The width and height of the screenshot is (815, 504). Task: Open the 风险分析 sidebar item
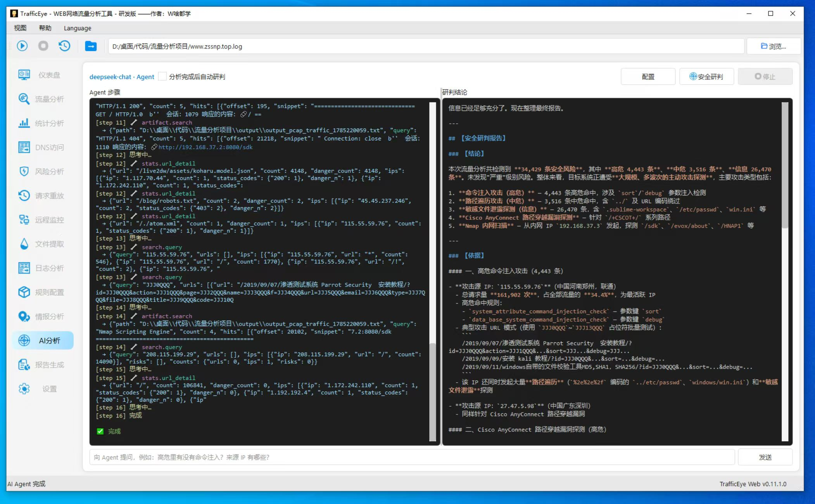(x=43, y=171)
